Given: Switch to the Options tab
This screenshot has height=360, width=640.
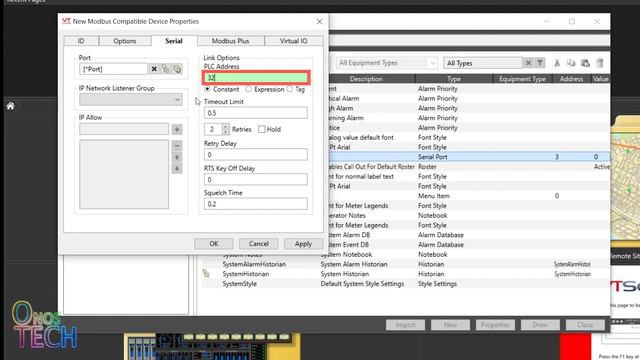Looking at the screenshot, I should [x=125, y=41].
